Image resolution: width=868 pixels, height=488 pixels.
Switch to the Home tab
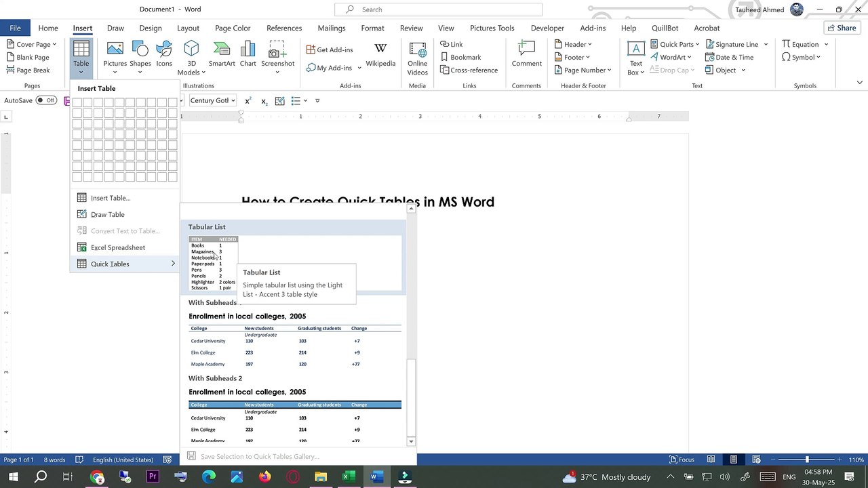[x=48, y=28]
